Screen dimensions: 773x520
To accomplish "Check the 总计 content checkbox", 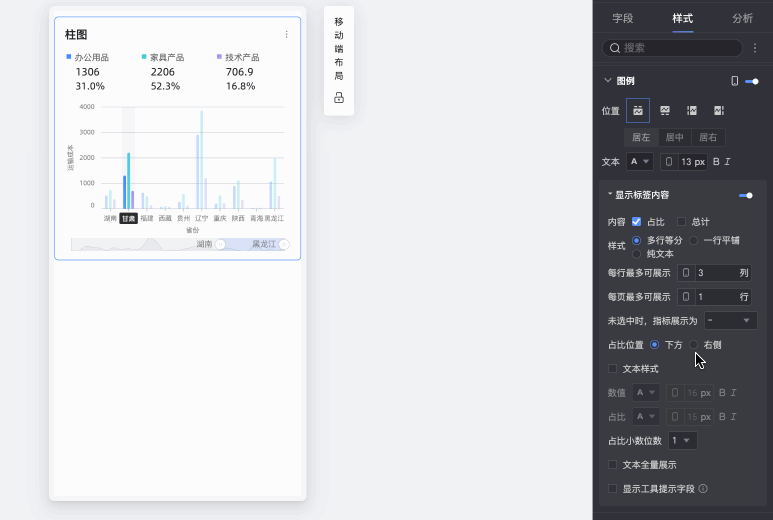I will (x=681, y=221).
